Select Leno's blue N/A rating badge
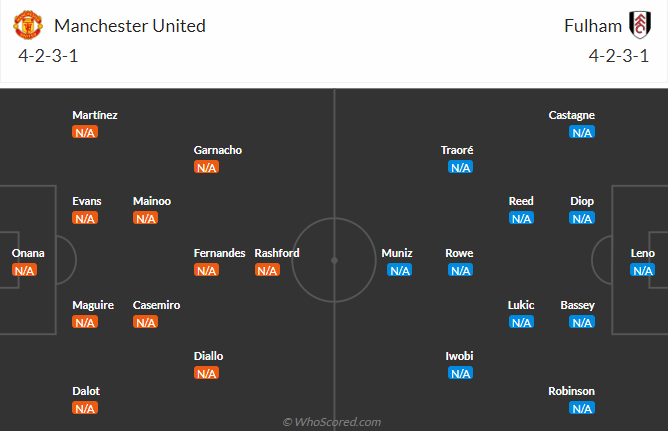670x431 pixels. pyautogui.click(x=642, y=270)
